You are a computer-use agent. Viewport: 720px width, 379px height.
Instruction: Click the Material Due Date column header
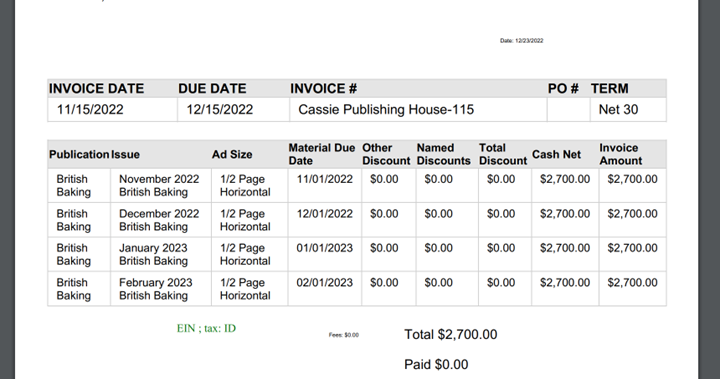(x=321, y=154)
